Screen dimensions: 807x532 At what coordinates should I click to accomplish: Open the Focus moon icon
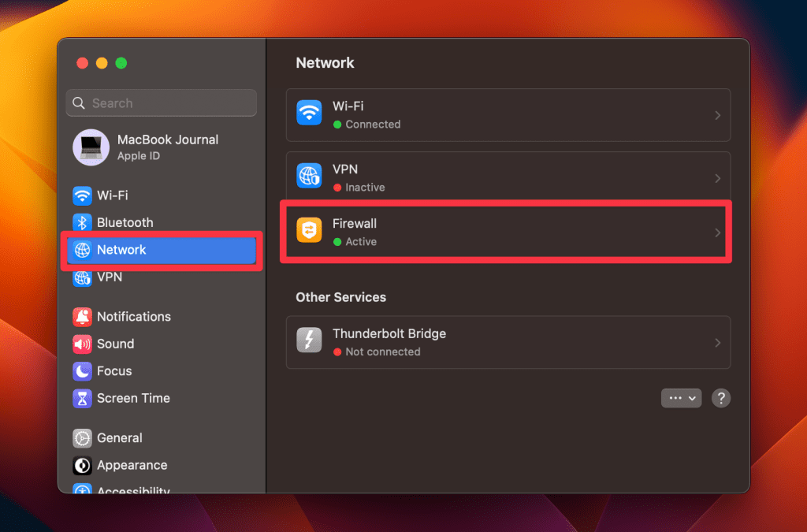point(82,371)
